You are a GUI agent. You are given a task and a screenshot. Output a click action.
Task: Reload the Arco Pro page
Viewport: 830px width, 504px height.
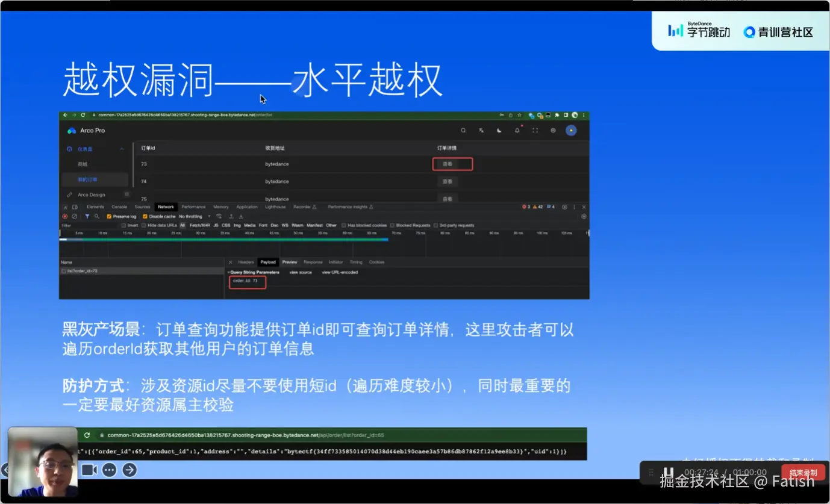click(83, 114)
